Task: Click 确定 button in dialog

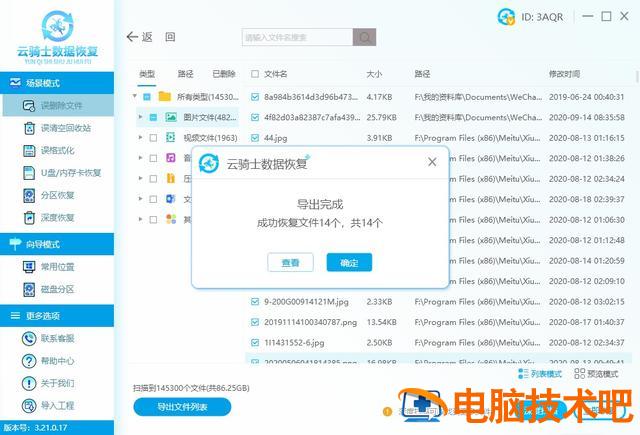Action: [x=349, y=262]
